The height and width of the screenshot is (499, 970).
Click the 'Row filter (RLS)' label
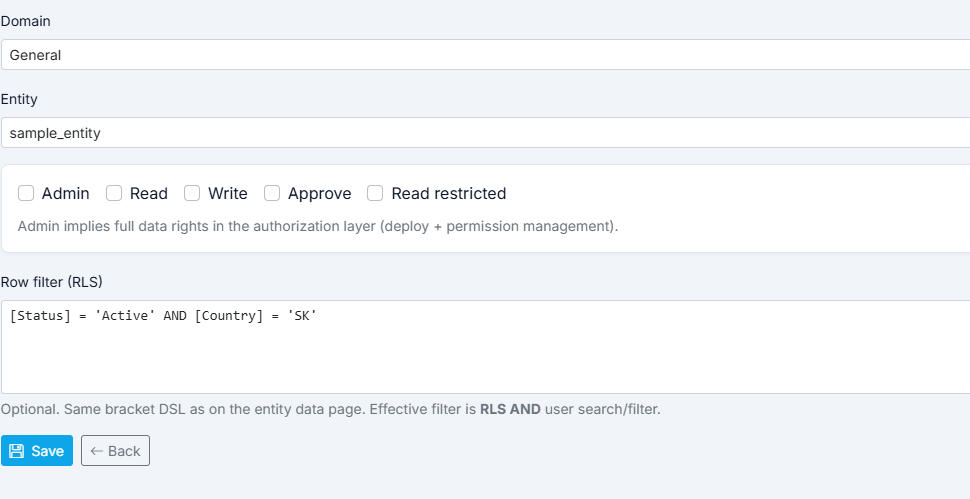(52, 282)
